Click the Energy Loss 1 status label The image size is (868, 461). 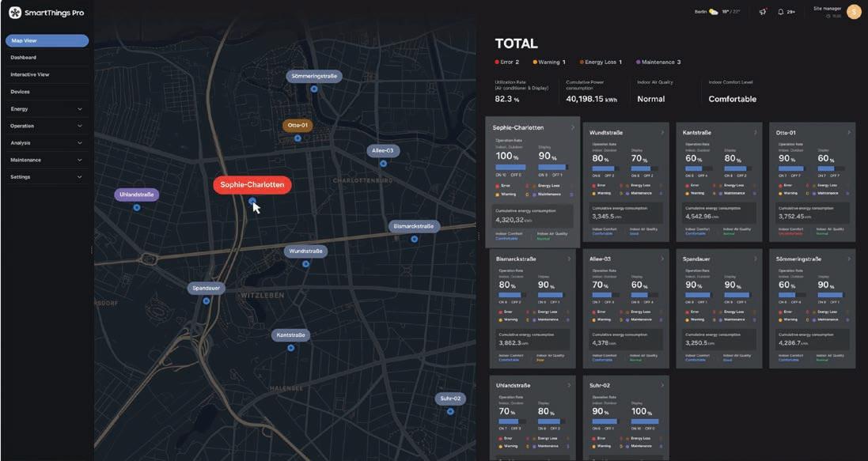pyautogui.click(x=604, y=62)
